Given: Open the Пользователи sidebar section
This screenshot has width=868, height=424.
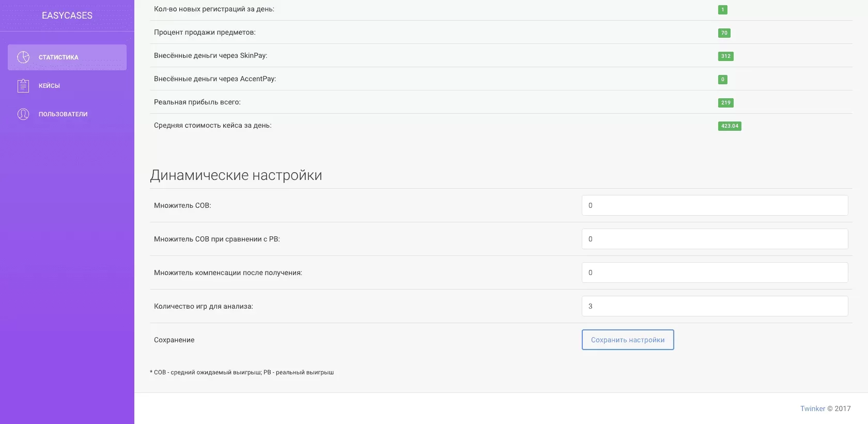Looking at the screenshot, I should click(x=67, y=114).
